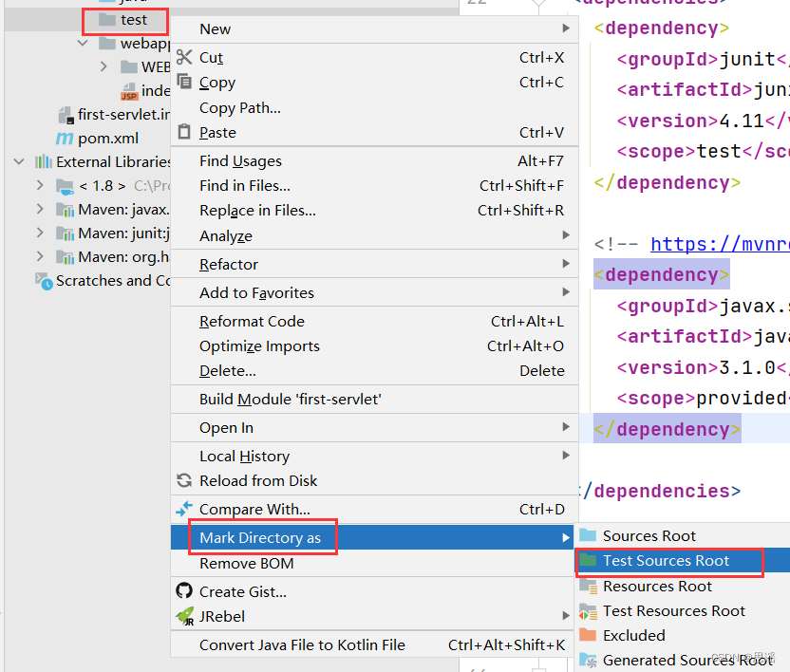This screenshot has height=672, width=790.
Task: Click the Generated Sources Root folder icon
Action: [x=588, y=660]
